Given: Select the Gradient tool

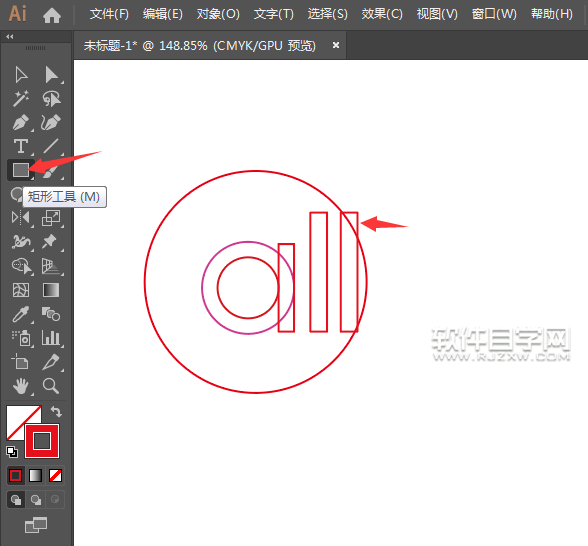Looking at the screenshot, I should 51,290.
